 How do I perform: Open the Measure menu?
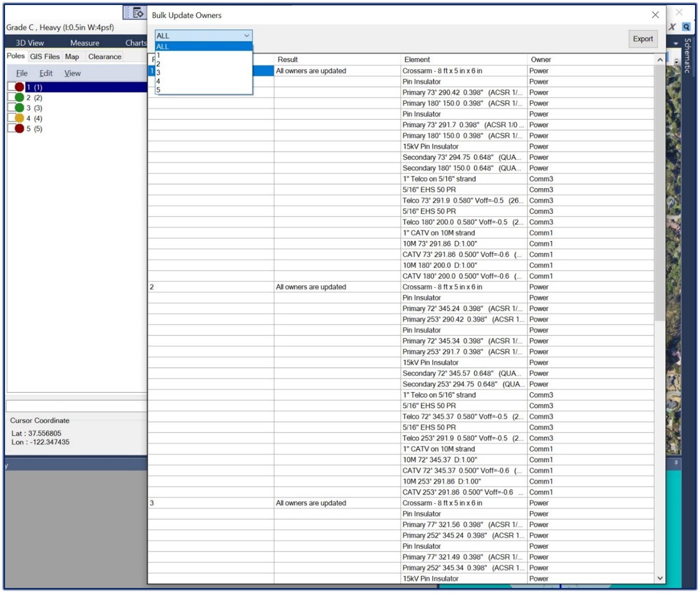click(84, 43)
